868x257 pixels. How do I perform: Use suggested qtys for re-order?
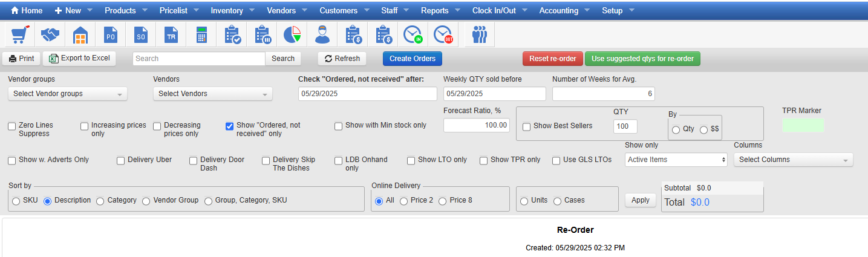(643, 59)
